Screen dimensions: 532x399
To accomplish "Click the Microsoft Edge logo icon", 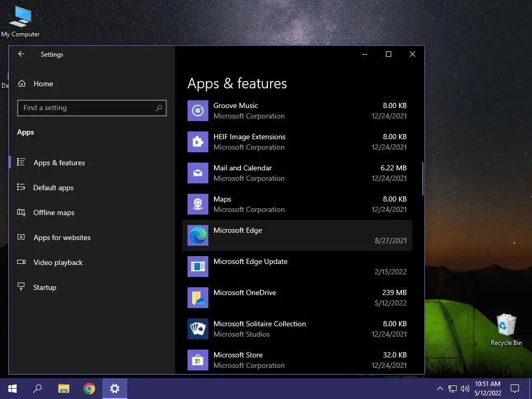I will tap(198, 235).
